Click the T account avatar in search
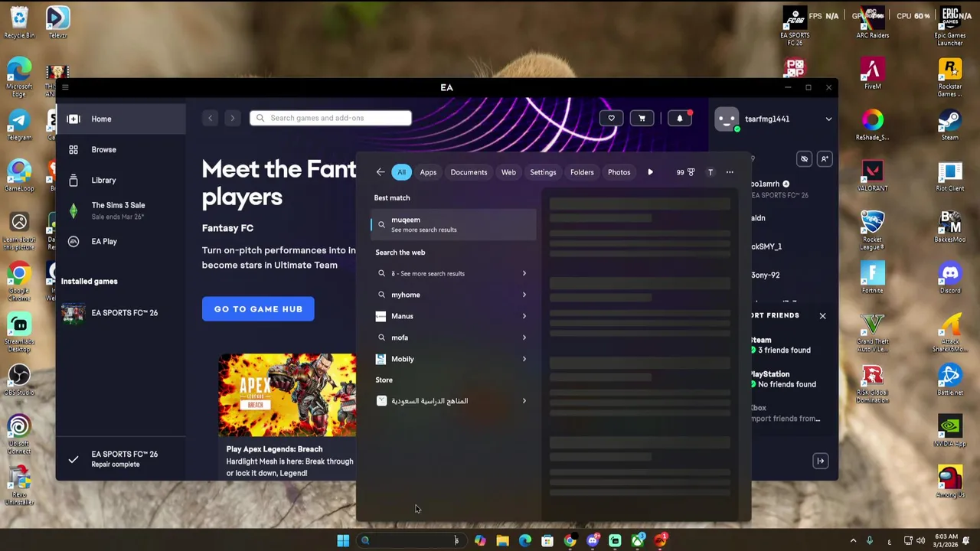The width and height of the screenshot is (980, 551). coord(710,172)
